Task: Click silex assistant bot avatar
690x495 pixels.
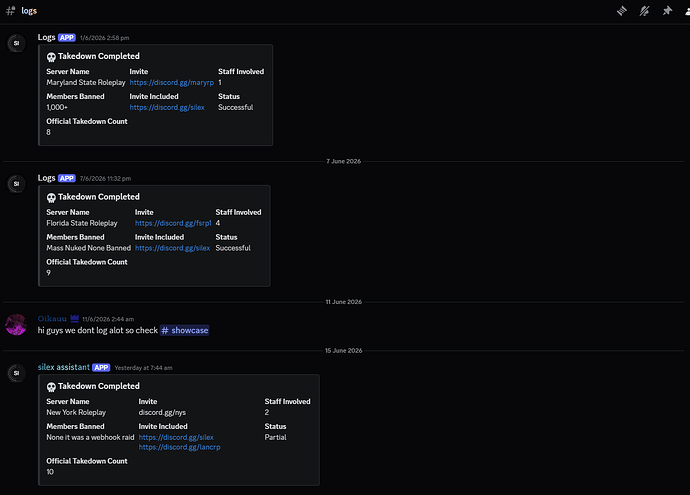Action: (16, 373)
